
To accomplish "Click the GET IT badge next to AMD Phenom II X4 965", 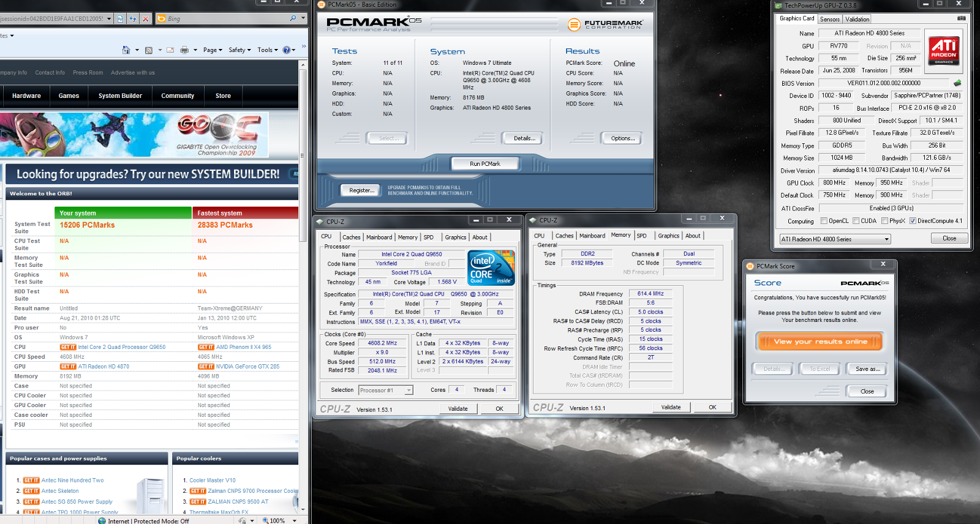I will [x=206, y=347].
